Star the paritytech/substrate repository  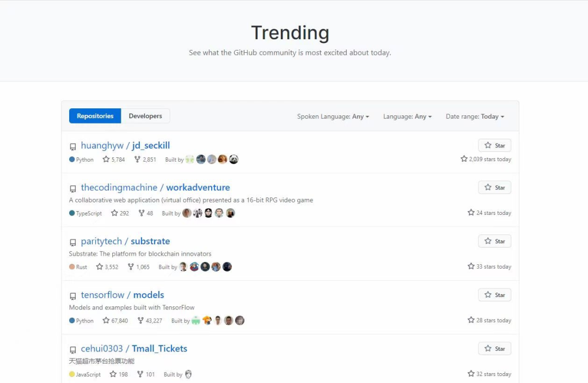(494, 241)
